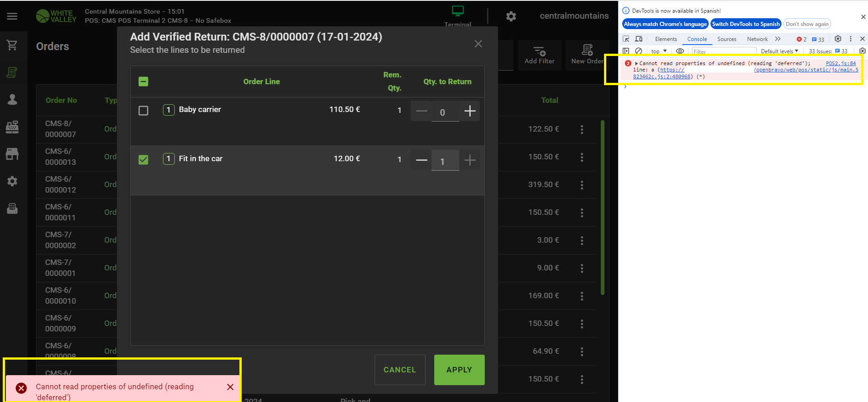Clear the DevTools console

click(639, 51)
